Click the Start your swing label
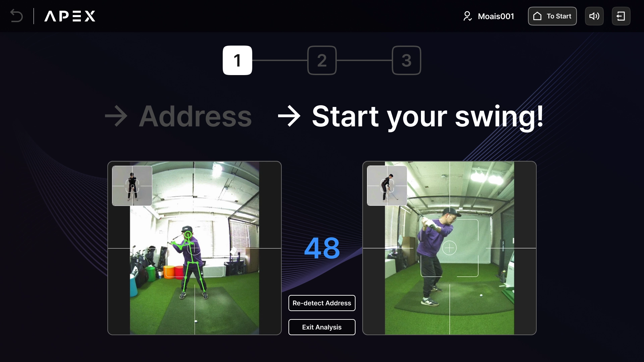Viewport: 644px width, 362px height. tap(428, 117)
